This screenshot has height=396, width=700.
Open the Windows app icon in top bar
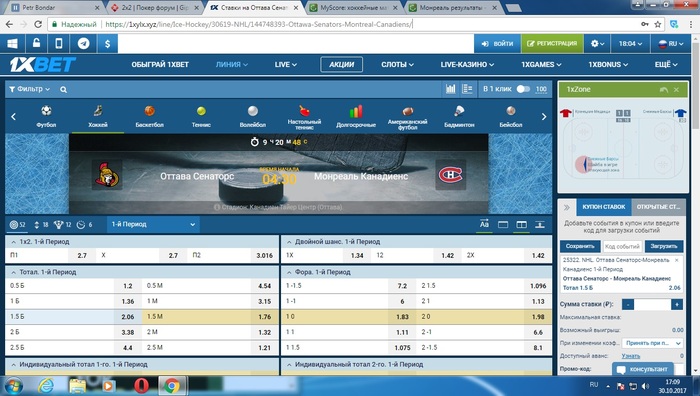[x=12, y=44]
